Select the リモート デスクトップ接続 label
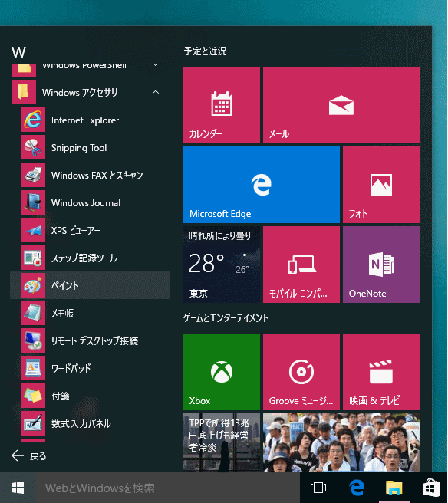448x503 pixels. pos(95,341)
